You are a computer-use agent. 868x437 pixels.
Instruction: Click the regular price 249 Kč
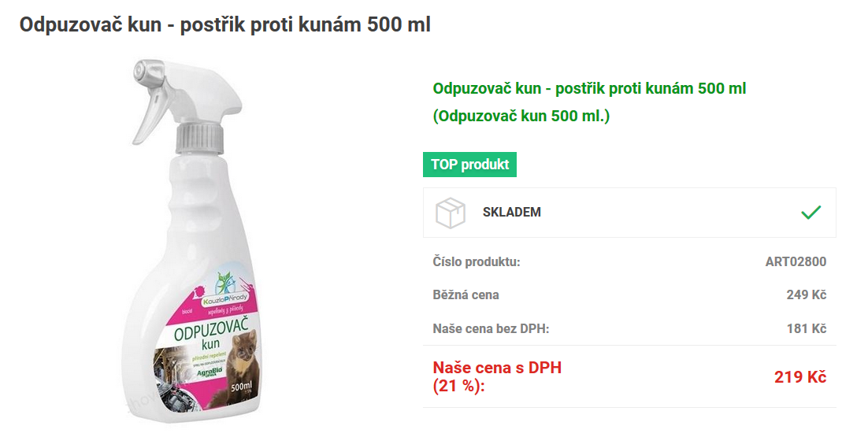806,294
